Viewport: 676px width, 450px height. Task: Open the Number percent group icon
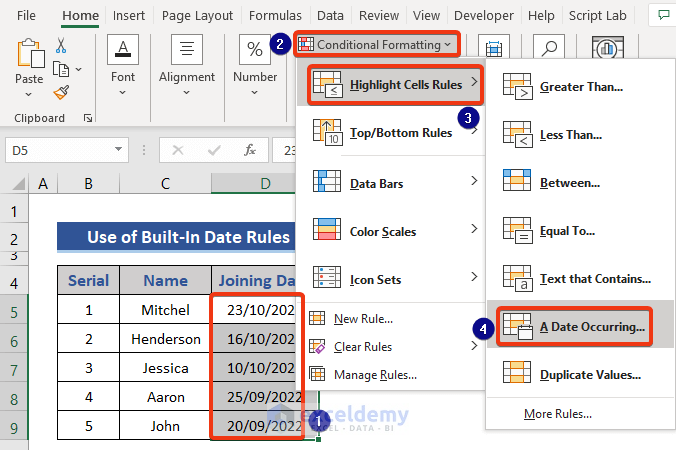tap(255, 50)
